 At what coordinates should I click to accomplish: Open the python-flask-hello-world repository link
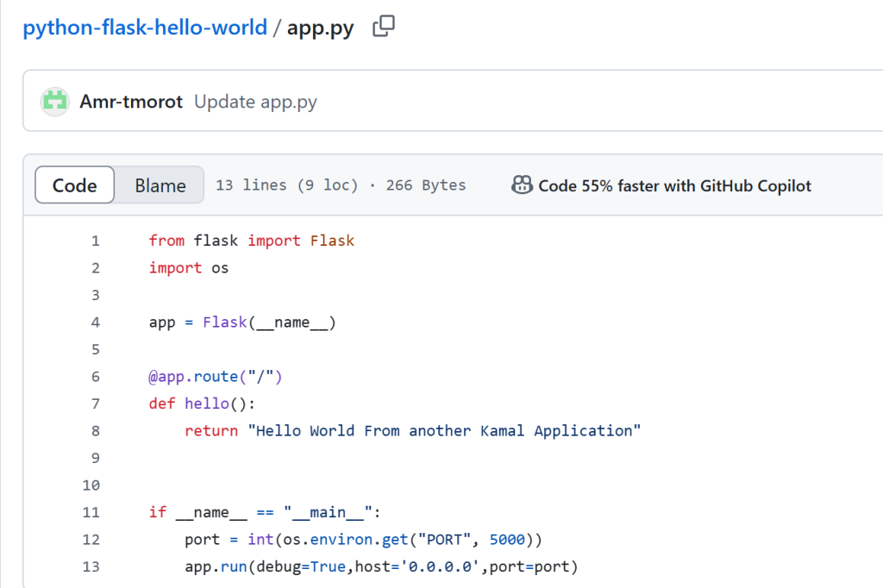pos(145,28)
